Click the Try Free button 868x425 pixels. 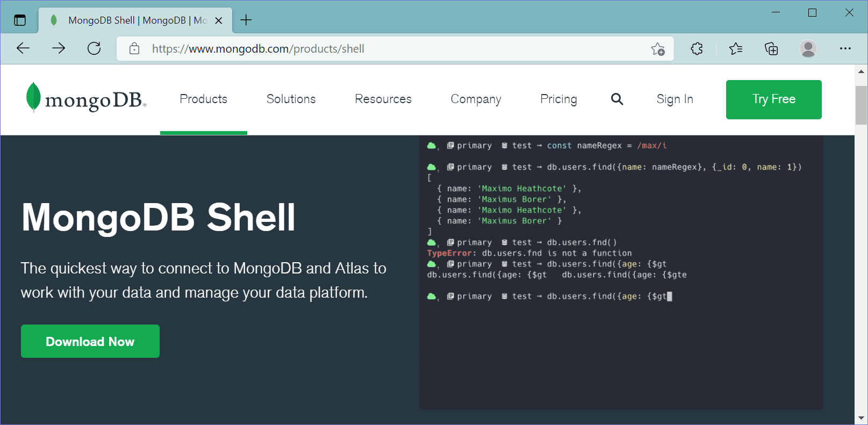coord(773,99)
